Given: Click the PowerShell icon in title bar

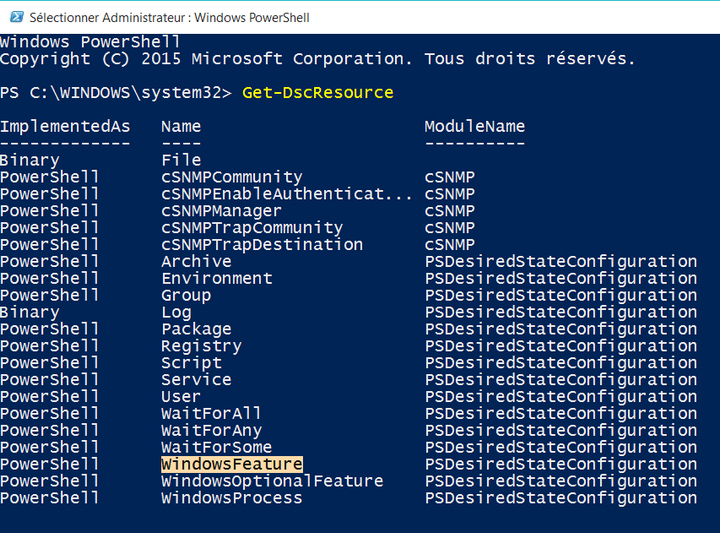Looking at the screenshot, I should click(x=13, y=17).
